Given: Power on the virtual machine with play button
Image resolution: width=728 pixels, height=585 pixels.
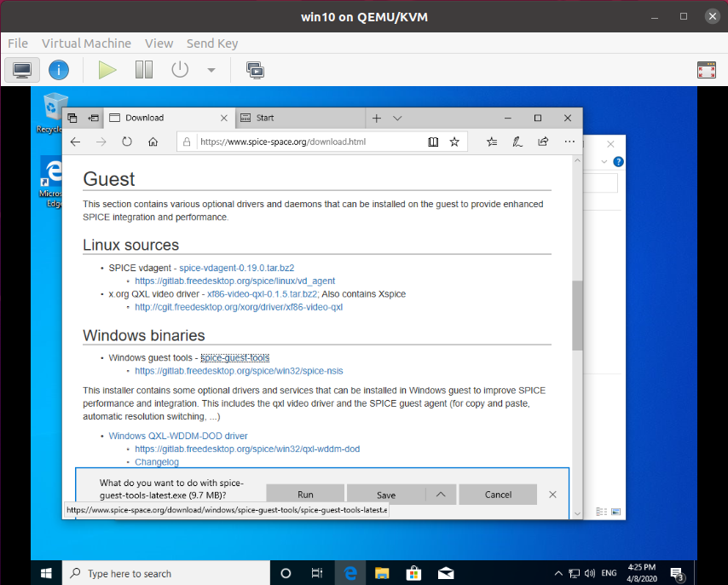Looking at the screenshot, I should [107, 70].
